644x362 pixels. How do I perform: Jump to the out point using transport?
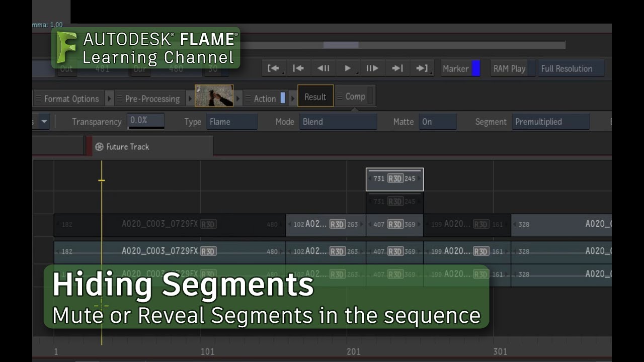(x=422, y=68)
